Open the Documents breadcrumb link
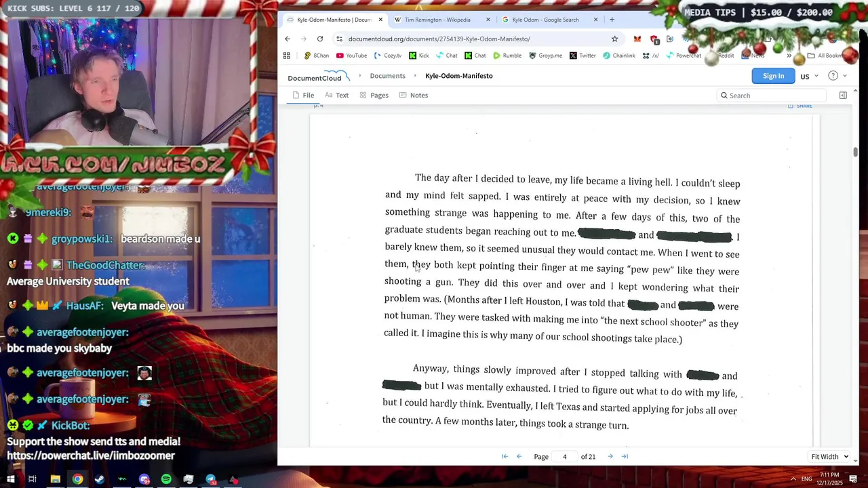The width and height of the screenshot is (868, 488). (x=387, y=76)
